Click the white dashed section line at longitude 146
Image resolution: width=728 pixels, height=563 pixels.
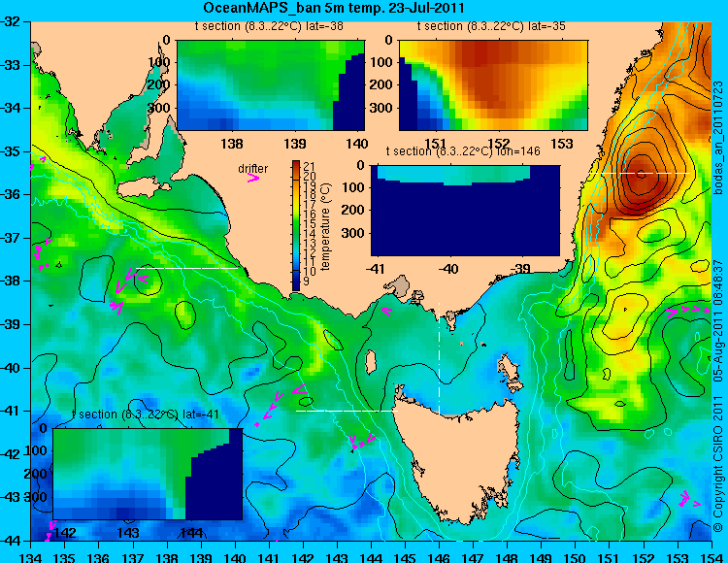[x=439, y=358]
